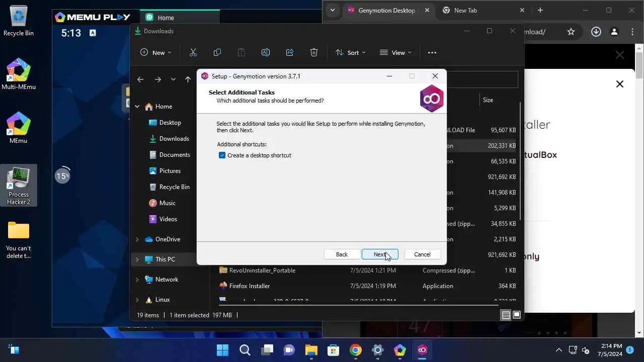Go back in File Explorer
Viewport: 644px width, 362px height.
140,79
